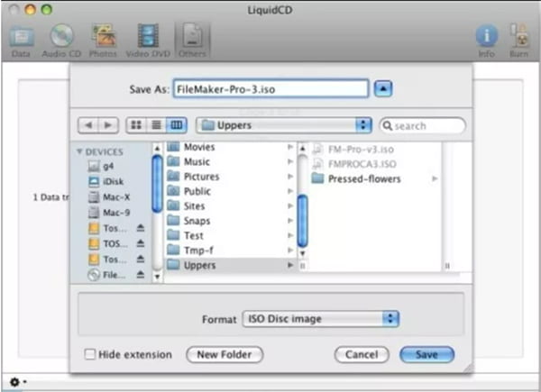Switch to icon view

pos(136,125)
